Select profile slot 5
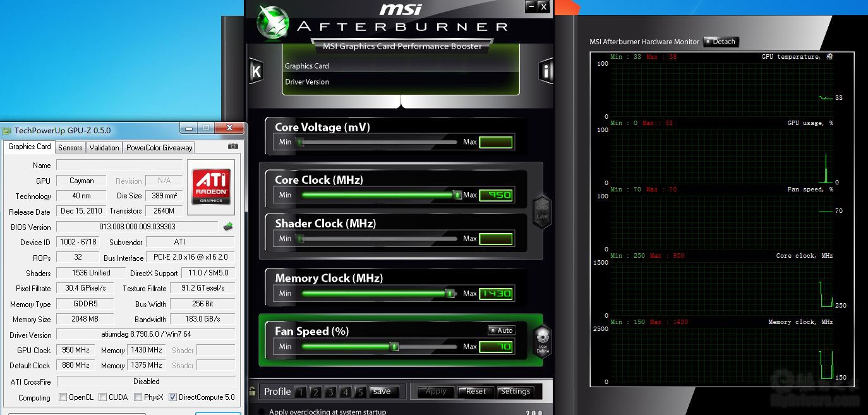 (x=361, y=392)
